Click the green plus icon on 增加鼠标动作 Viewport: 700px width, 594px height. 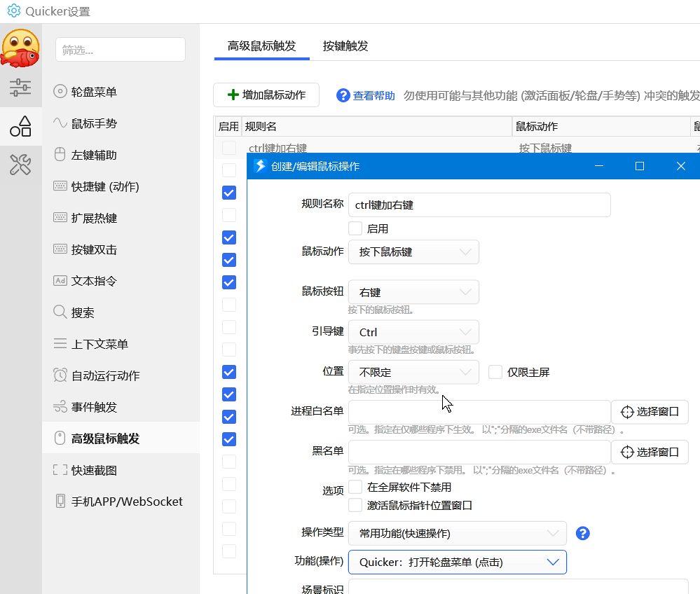coord(233,95)
